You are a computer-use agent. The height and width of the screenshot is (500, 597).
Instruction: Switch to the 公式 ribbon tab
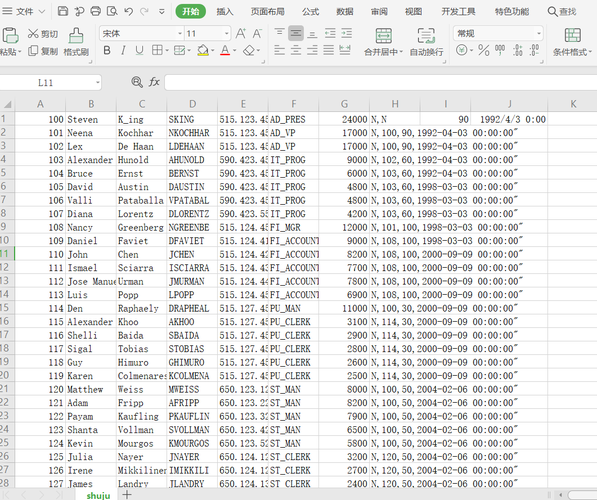pyautogui.click(x=310, y=11)
